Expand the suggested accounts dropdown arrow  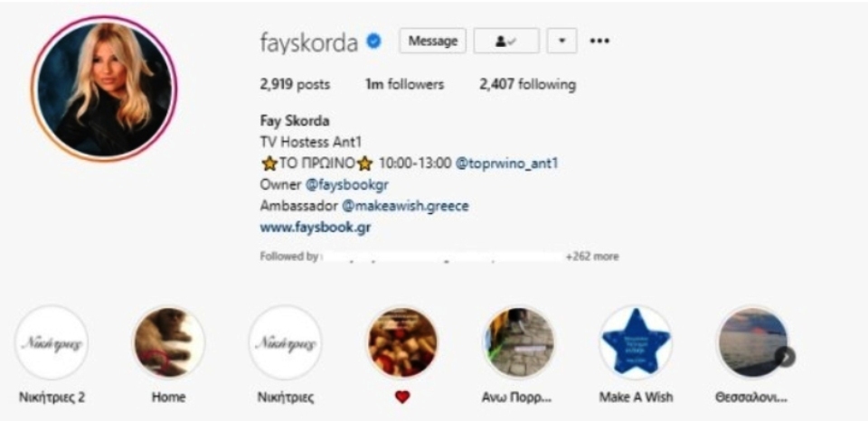561,41
